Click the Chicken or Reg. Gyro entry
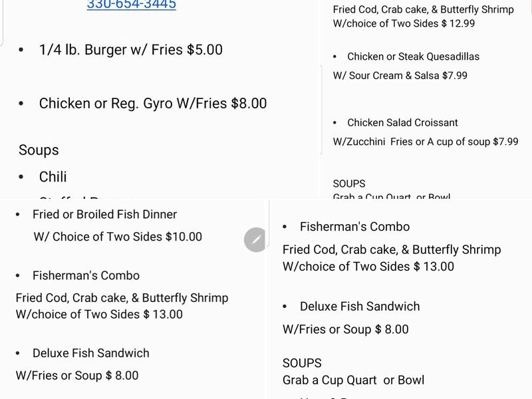532x399 pixels. coord(153,103)
